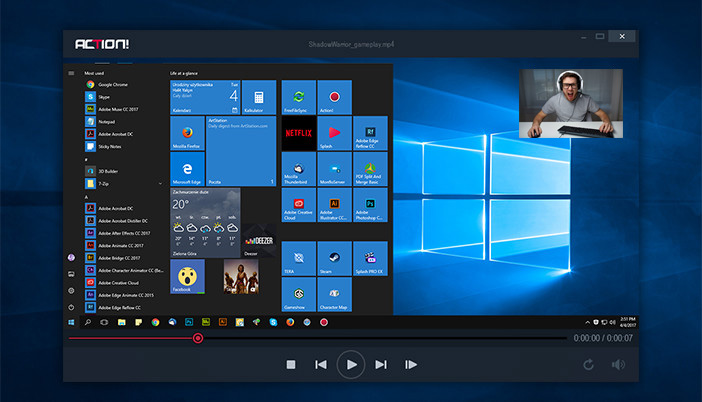
Task: Open the Gameshow tile
Action: (299, 294)
